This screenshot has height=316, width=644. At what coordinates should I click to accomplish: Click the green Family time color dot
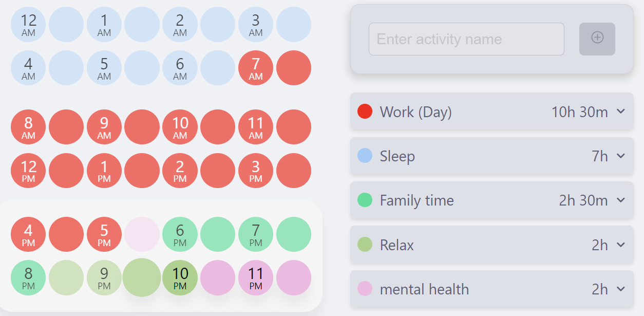click(x=365, y=200)
